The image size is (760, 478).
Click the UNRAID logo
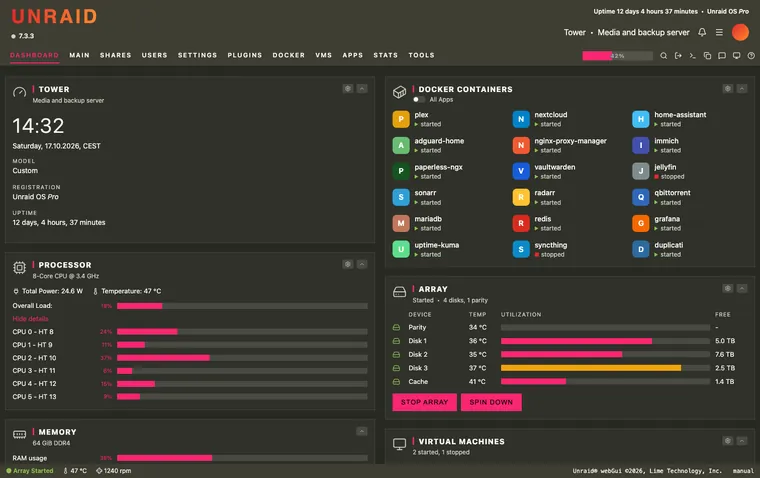tap(54, 16)
